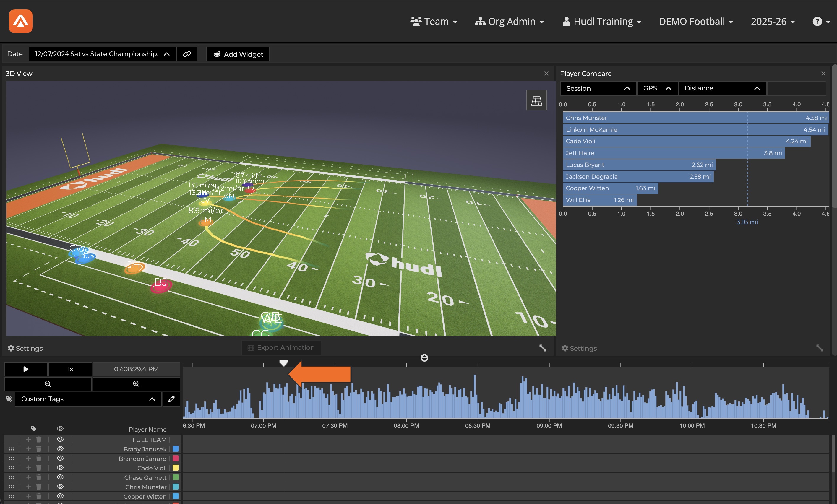Open the Session dropdown in Player Compare
Viewport: 837px width, 504px height.
(x=598, y=88)
